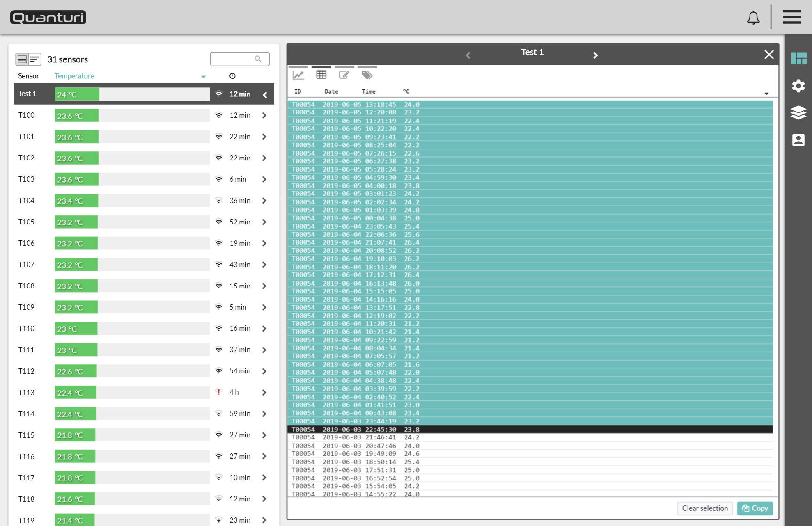This screenshot has width=812, height=526.
Task: Click the T118 weak signal icon
Action: (219, 499)
